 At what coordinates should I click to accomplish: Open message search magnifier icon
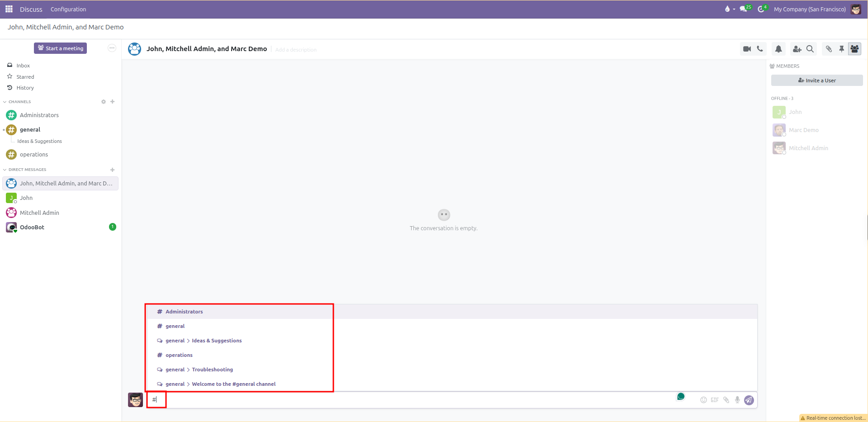(810, 49)
